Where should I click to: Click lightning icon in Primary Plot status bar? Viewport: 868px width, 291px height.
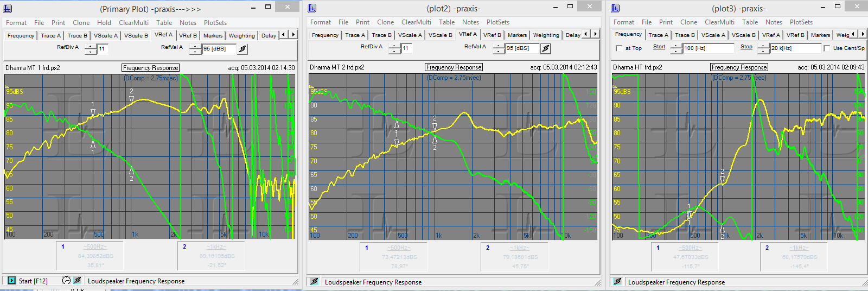click(77, 281)
